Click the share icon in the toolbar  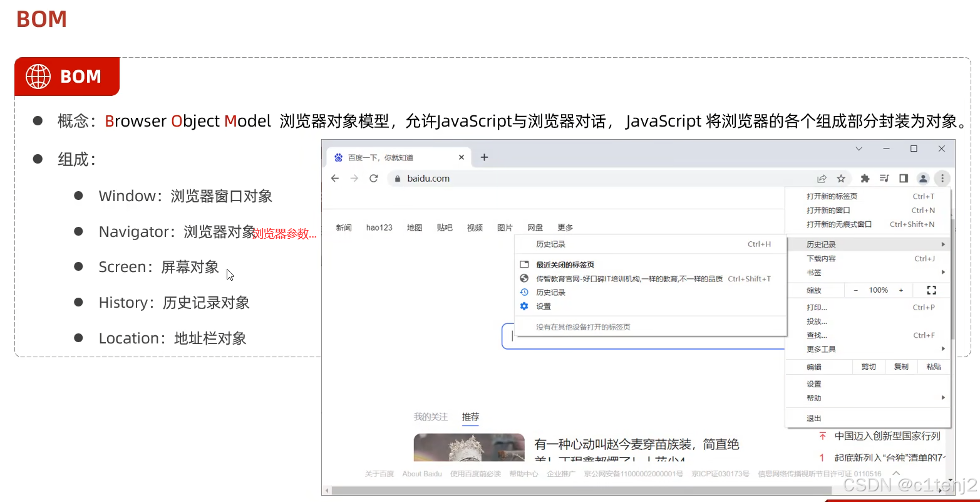[822, 178]
